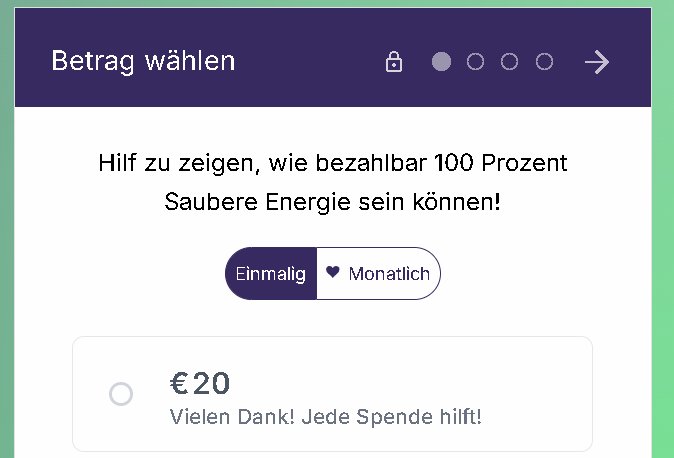
Task: Click 'Vielen Dank! Jede Spende hilft!' text
Action: point(326,417)
